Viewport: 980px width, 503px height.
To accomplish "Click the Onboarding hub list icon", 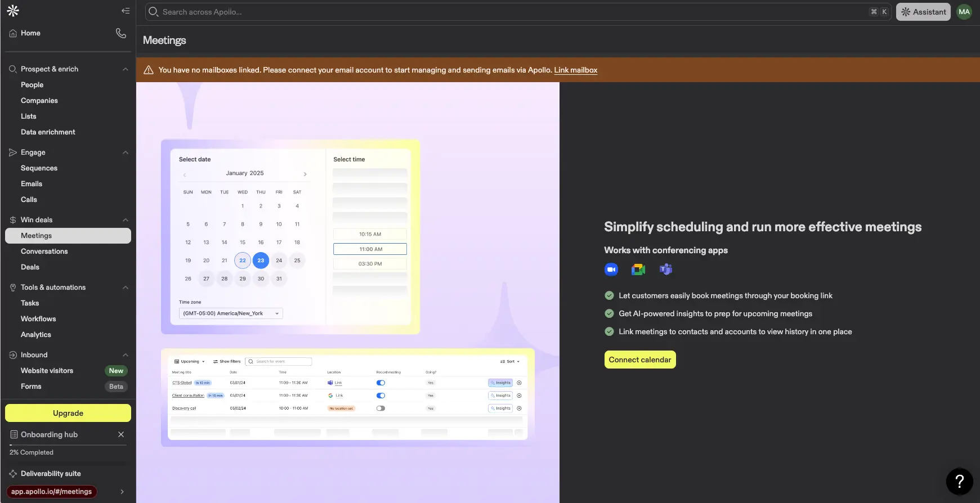I will coord(14,434).
